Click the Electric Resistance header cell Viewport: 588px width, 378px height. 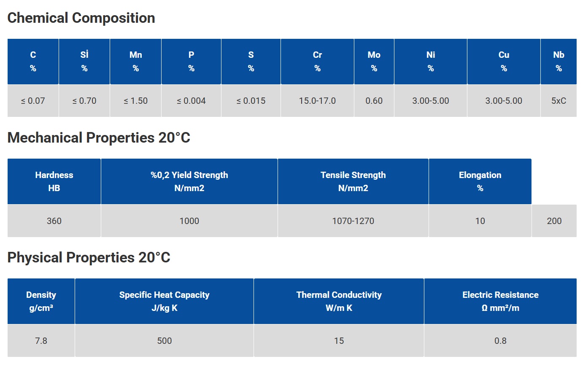[x=500, y=301]
